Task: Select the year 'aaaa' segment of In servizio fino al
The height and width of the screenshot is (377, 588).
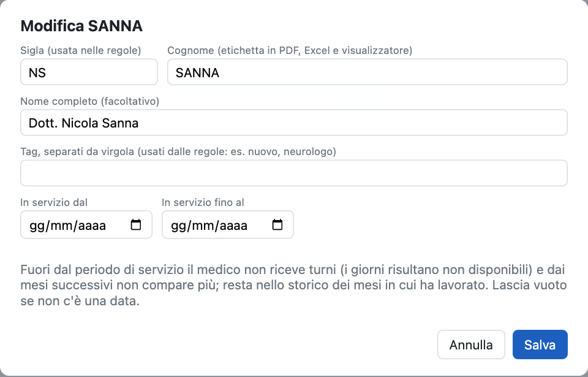Action: (233, 226)
